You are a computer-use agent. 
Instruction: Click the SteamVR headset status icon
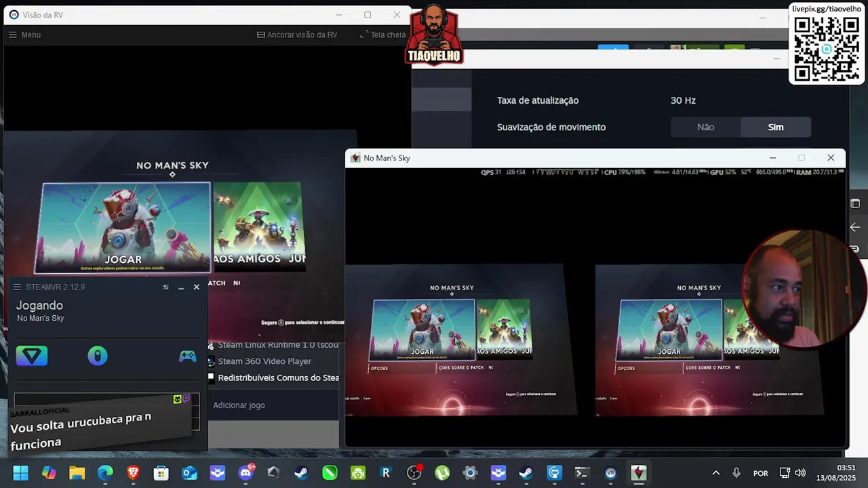tap(32, 356)
